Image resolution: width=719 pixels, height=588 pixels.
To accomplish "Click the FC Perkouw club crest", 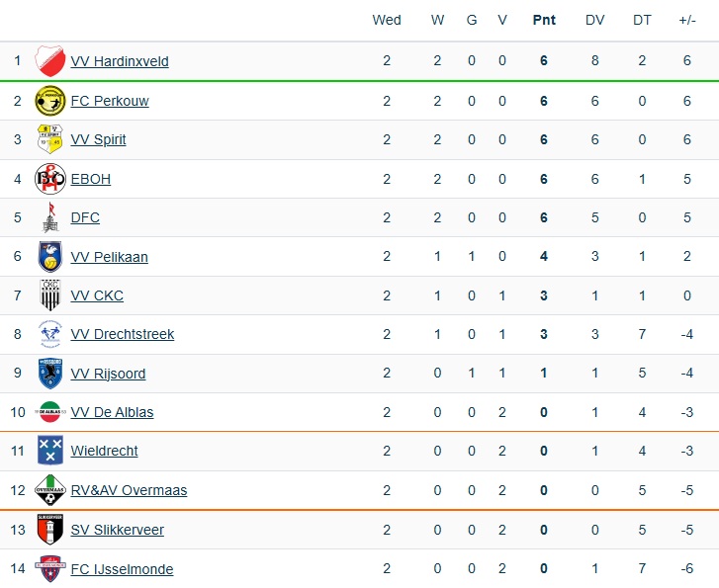I will (49, 101).
